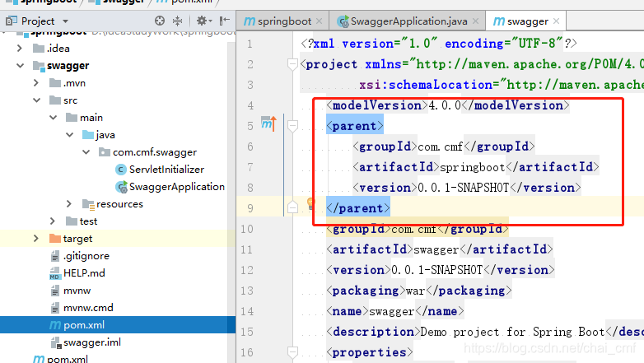Image resolution: width=644 pixels, height=363 pixels.
Task: Select the resources folder
Action: 113,203
